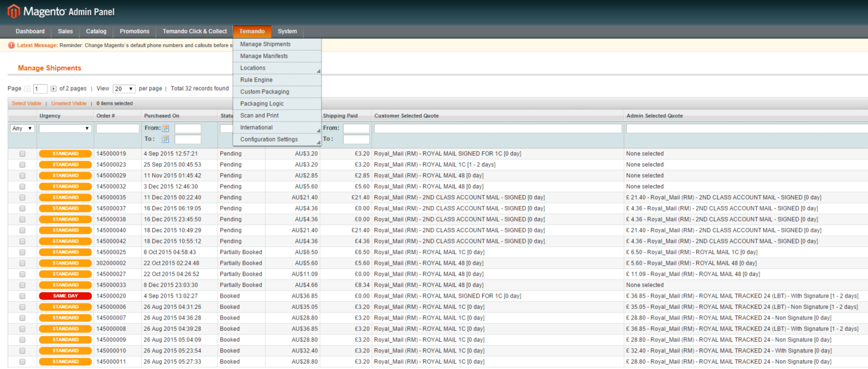This screenshot has width=868, height=369.
Task: Sort by Admin Selected Quote column header
Action: tap(654, 116)
